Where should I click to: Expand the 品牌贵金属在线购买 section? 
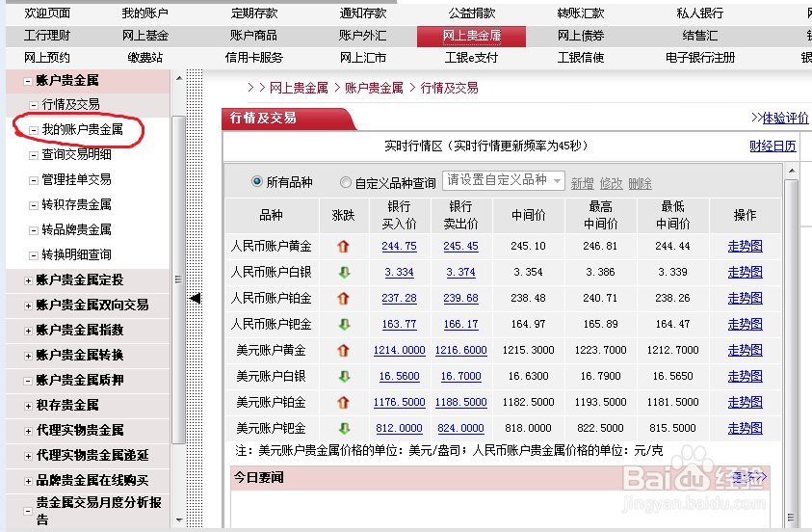28,481
